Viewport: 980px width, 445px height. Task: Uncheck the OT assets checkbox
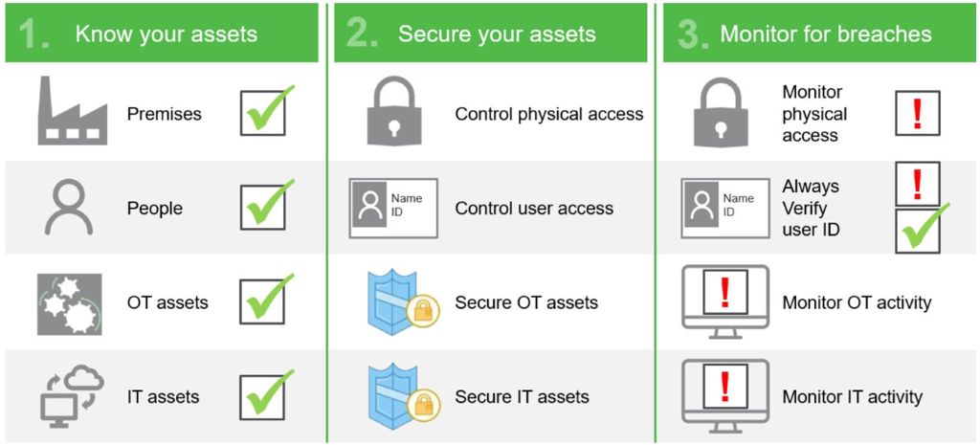(x=263, y=301)
